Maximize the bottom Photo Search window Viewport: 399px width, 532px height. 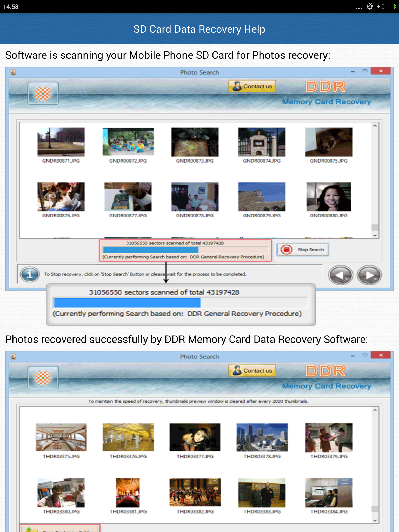click(365, 355)
